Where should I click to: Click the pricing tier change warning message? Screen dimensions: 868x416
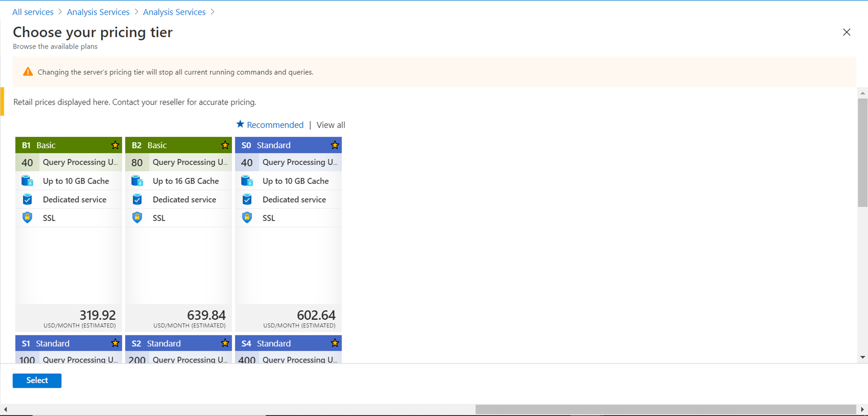coord(175,72)
